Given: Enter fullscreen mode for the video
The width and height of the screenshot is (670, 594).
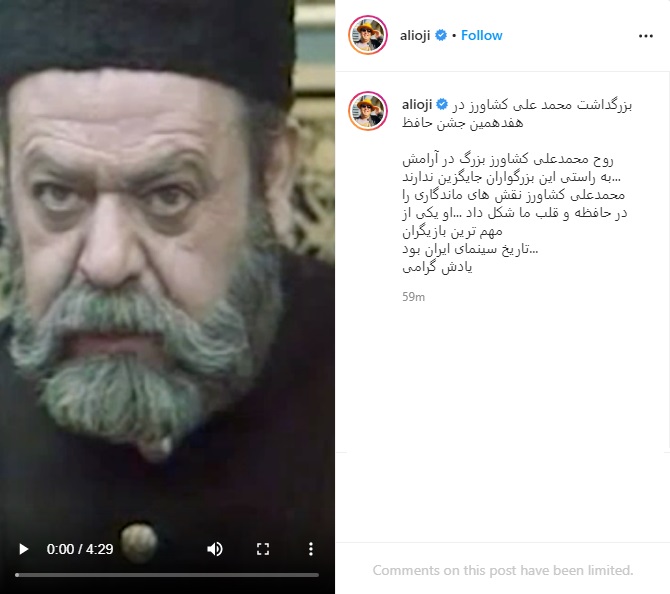Looking at the screenshot, I should 263,549.
